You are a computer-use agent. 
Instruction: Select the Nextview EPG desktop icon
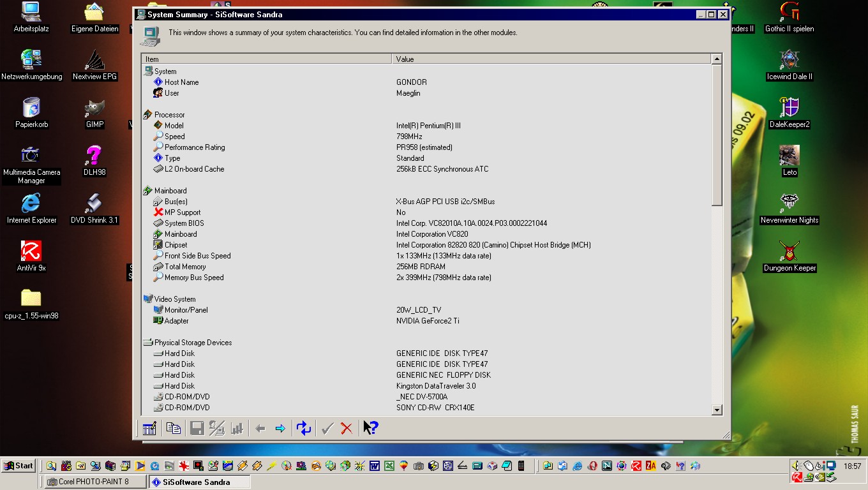pos(94,65)
